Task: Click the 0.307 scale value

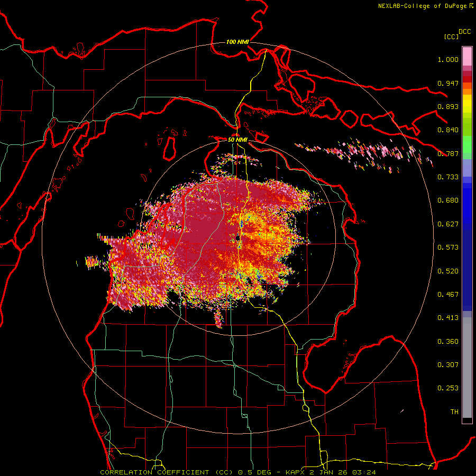Action: [448, 365]
